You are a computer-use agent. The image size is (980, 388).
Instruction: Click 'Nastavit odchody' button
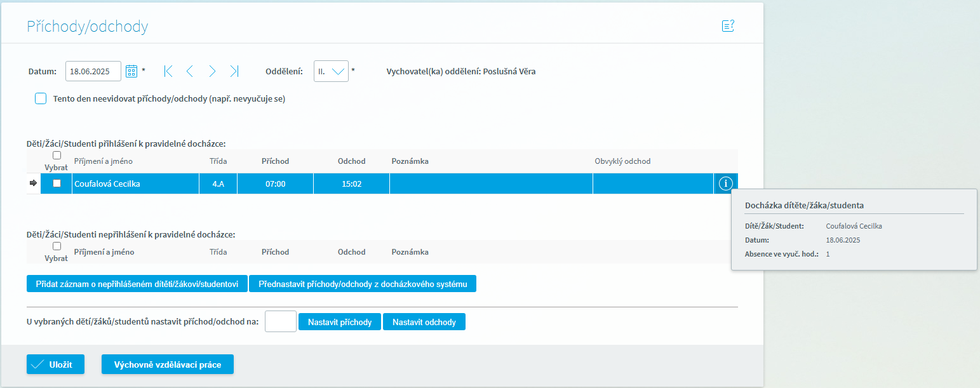pyautogui.click(x=424, y=322)
